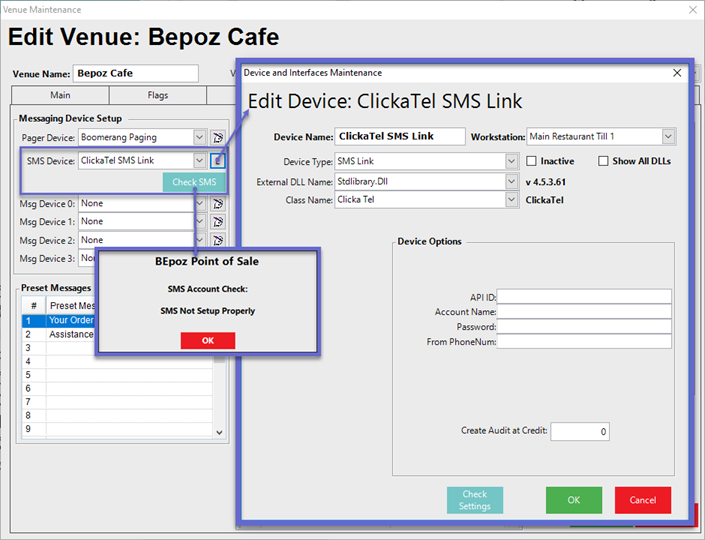705x540 pixels.
Task: Expand the Workstation dropdown
Action: (668, 136)
